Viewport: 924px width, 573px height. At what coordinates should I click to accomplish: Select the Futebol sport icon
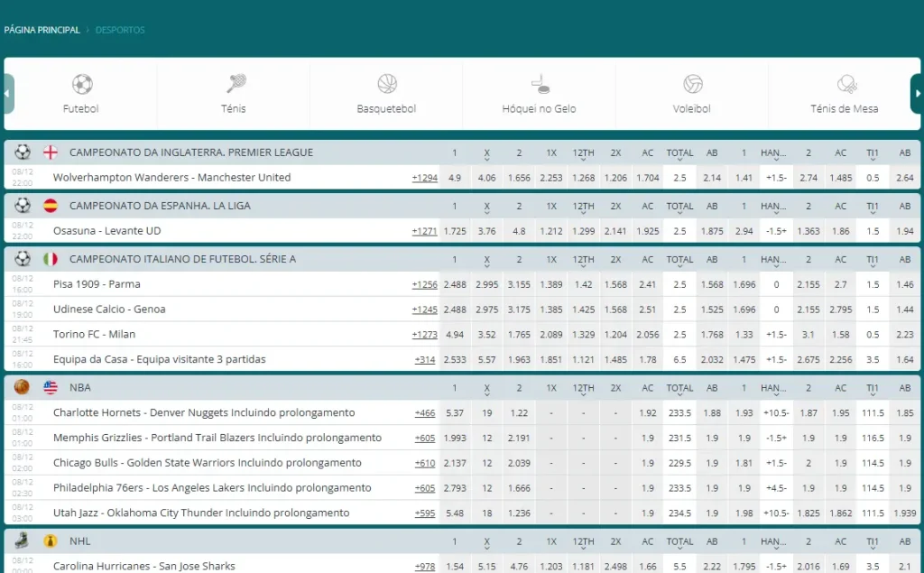pyautogui.click(x=82, y=84)
